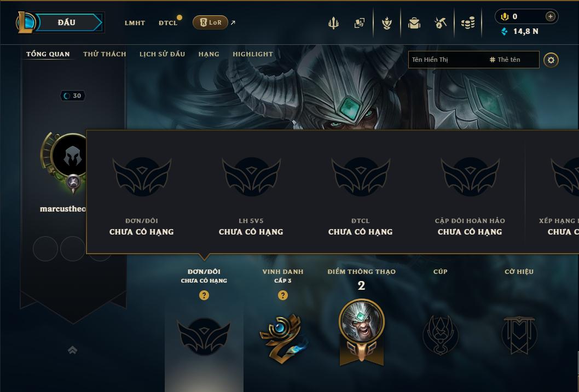579x392 pixels.
Task: Open the LoR launcher link
Action: click(210, 22)
